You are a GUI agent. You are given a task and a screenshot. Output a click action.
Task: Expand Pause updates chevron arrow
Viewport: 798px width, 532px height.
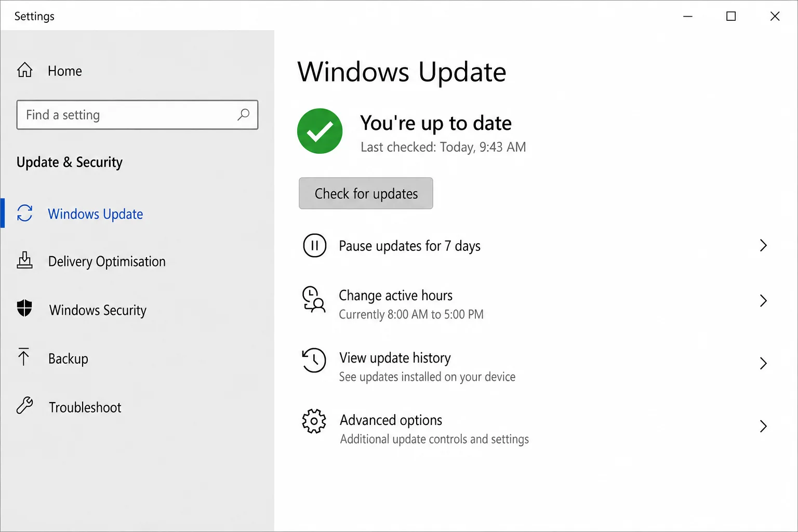(x=763, y=245)
